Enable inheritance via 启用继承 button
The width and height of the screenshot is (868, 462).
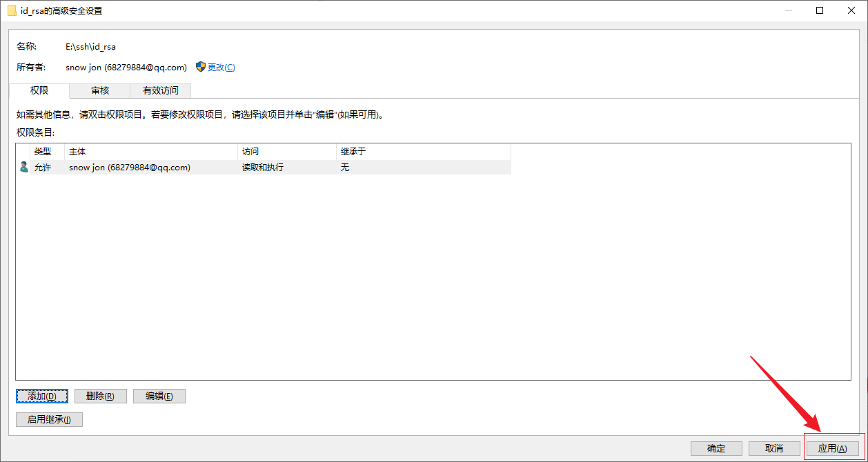pos(49,419)
